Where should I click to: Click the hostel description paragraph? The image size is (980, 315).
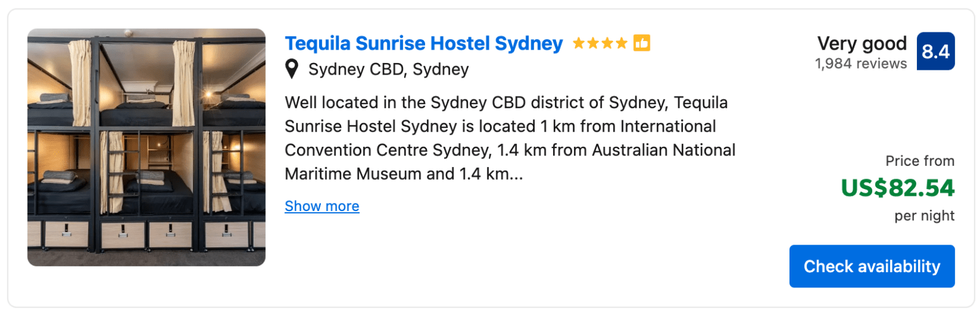click(x=510, y=138)
